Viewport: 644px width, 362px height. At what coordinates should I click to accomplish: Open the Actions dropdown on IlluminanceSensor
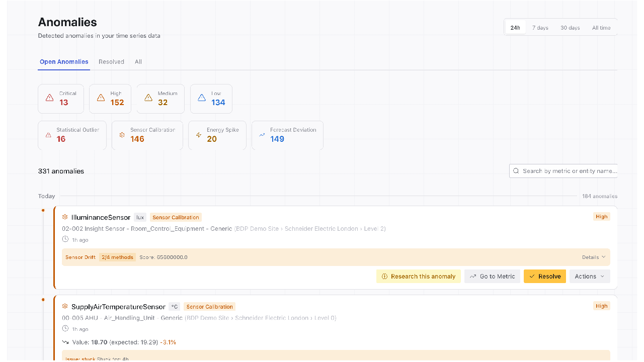(590, 276)
